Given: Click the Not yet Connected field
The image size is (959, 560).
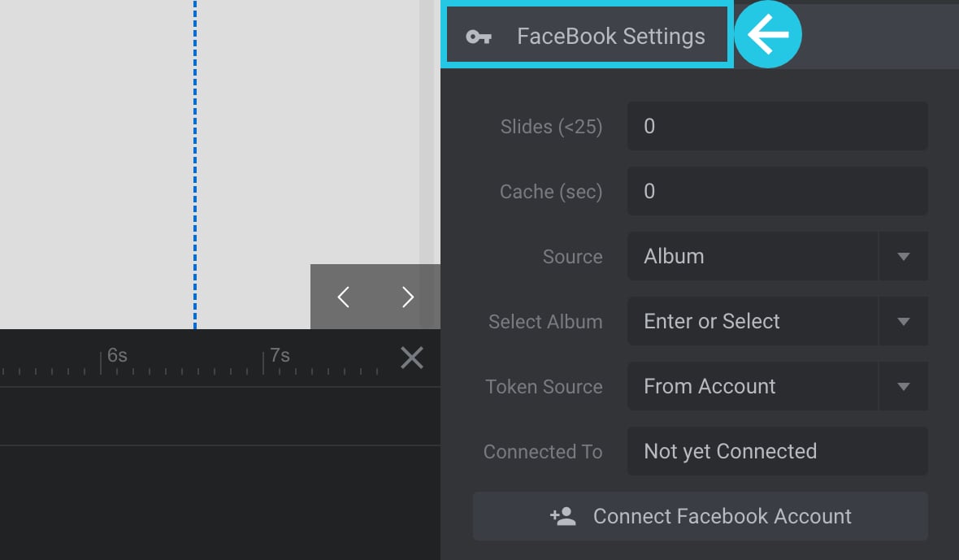Looking at the screenshot, I should [777, 451].
